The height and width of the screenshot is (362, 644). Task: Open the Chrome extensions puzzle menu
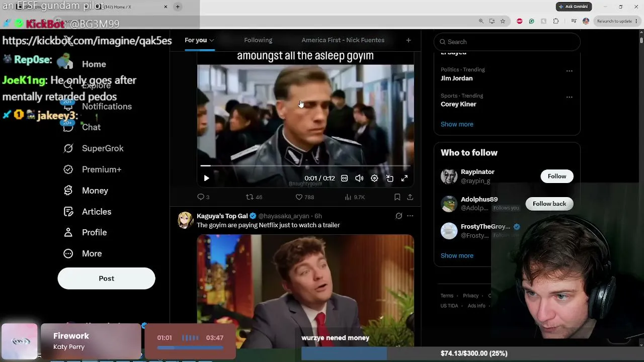556,21
